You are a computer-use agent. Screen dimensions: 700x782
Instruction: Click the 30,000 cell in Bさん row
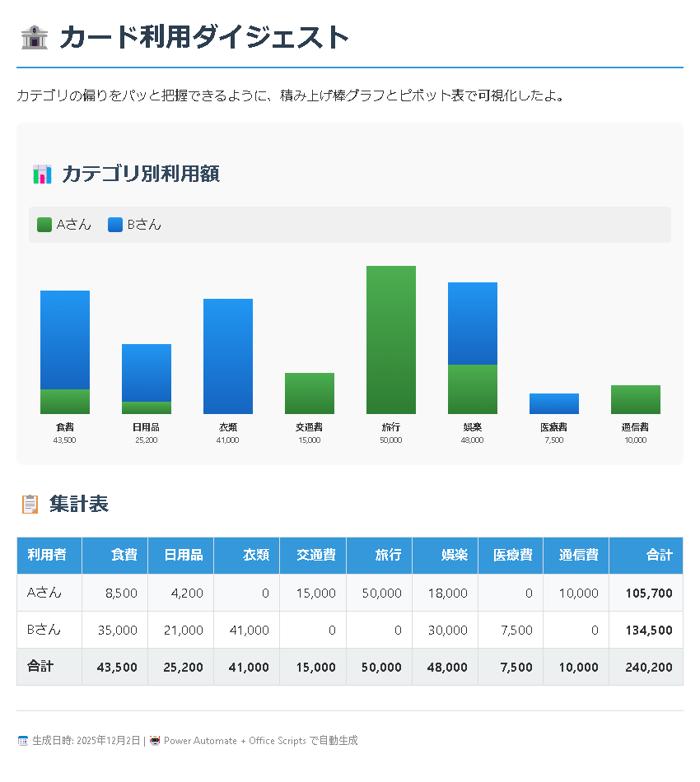pos(445,630)
